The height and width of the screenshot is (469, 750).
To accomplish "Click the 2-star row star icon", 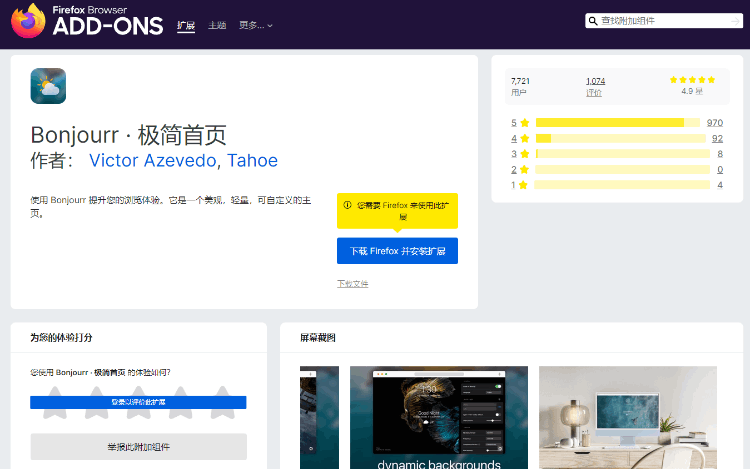I will [525, 170].
